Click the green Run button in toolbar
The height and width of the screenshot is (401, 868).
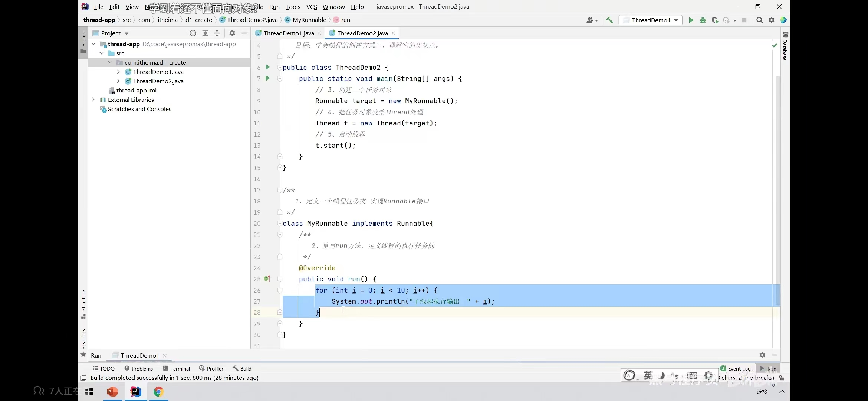click(691, 20)
